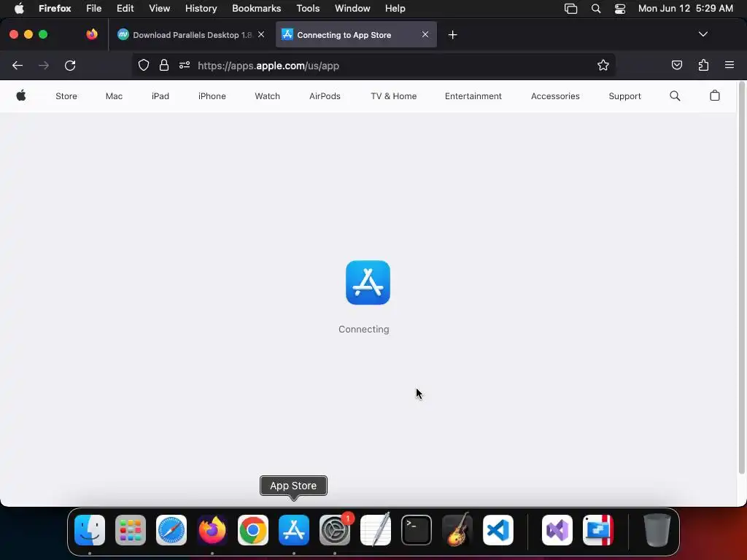Open Parallels Desktop from the Dock
Screen dimensions: 747x560
pos(598,530)
